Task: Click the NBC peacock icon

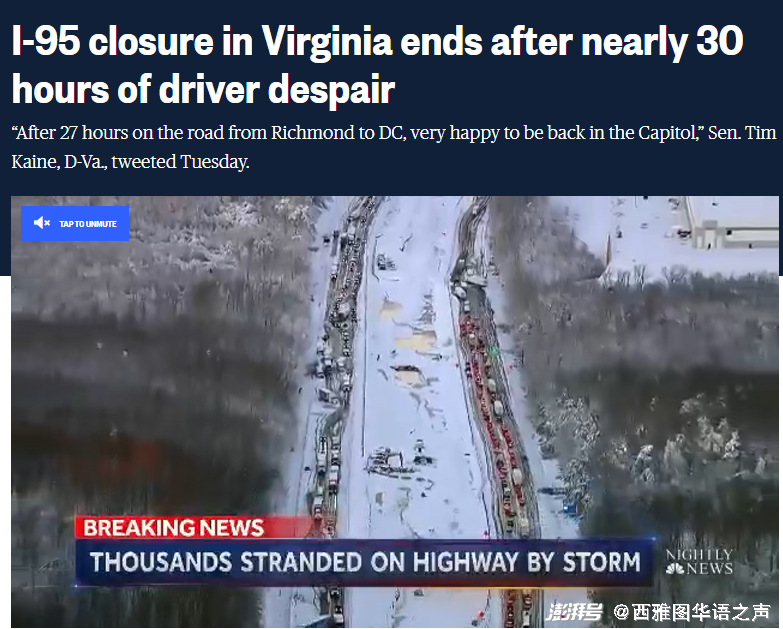Action: [x=675, y=569]
